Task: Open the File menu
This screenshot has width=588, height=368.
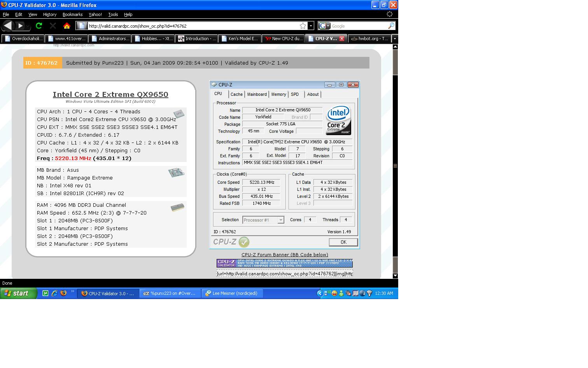Action: (6, 14)
